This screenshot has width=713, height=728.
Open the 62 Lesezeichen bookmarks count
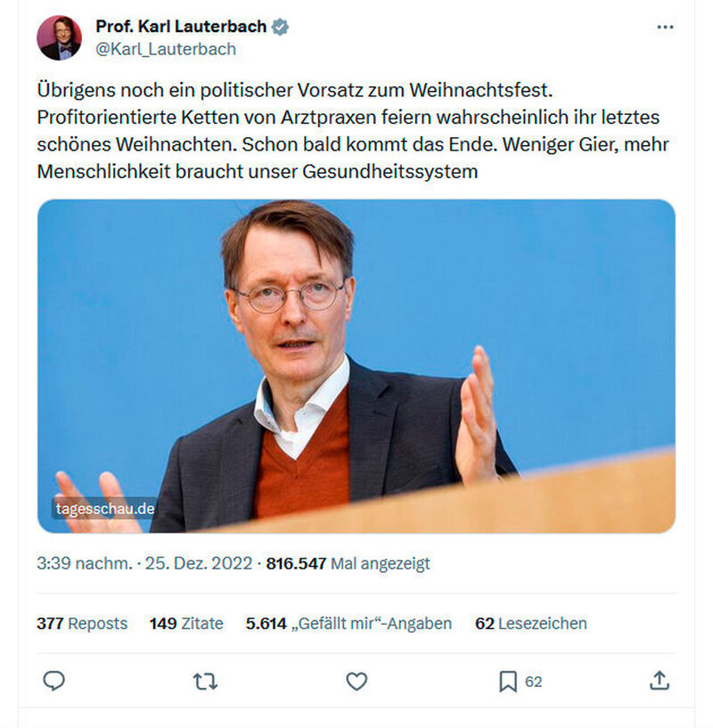531,623
